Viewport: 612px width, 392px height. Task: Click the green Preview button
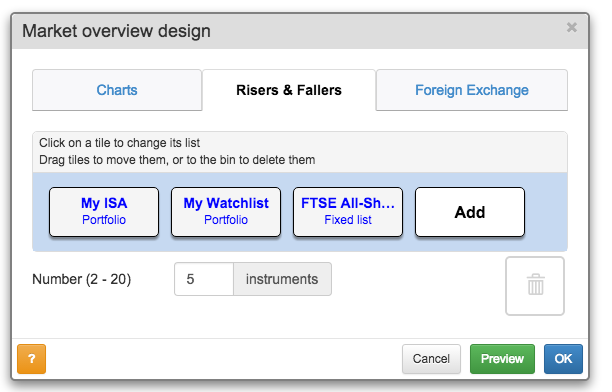[502, 358]
